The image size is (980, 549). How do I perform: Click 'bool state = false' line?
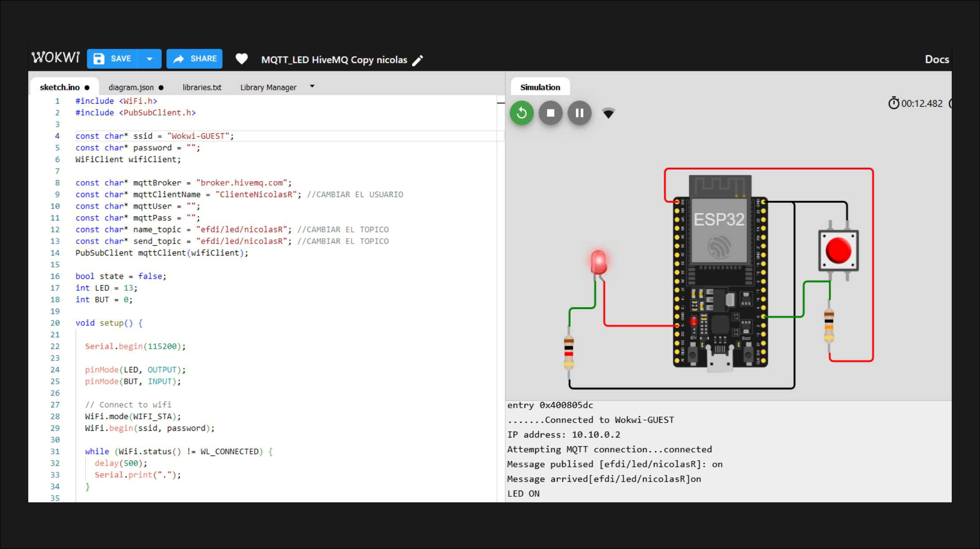121,276
